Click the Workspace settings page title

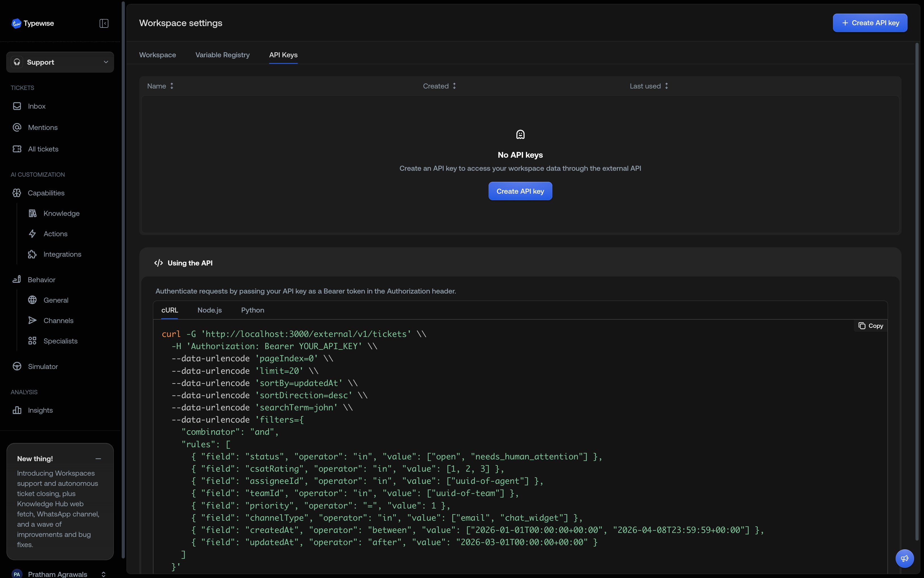[x=180, y=23]
